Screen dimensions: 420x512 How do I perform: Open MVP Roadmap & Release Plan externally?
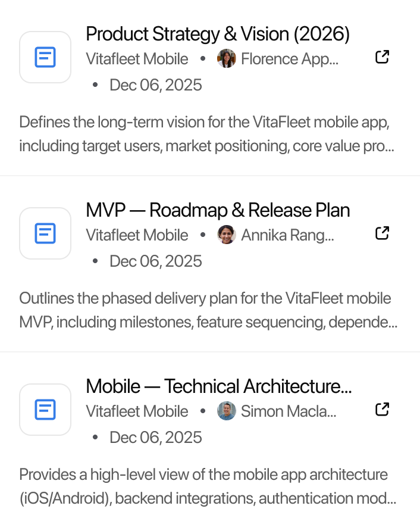pos(382,233)
